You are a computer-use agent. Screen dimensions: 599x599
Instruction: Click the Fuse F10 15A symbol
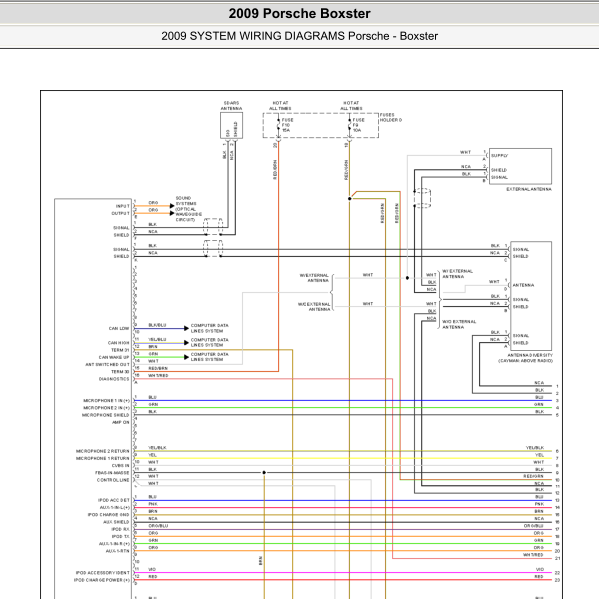pos(278,125)
